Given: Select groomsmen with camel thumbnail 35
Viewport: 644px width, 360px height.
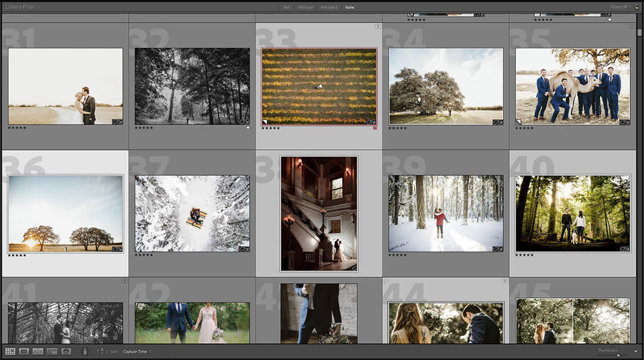Looking at the screenshot, I should (x=572, y=86).
